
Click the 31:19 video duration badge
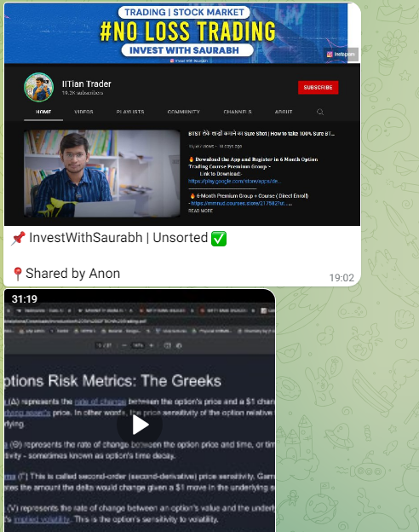(x=25, y=299)
